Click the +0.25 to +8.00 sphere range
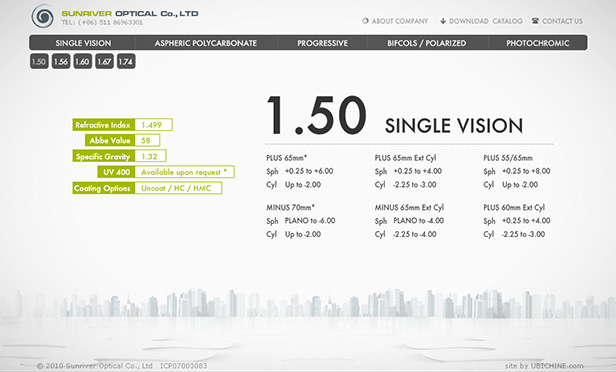 coord(526,171)
